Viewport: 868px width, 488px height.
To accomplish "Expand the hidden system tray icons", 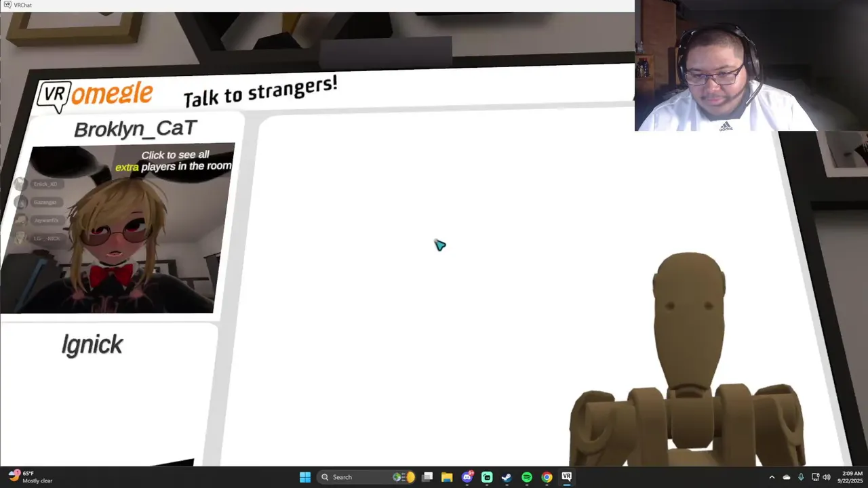I will tap(772, 477).
